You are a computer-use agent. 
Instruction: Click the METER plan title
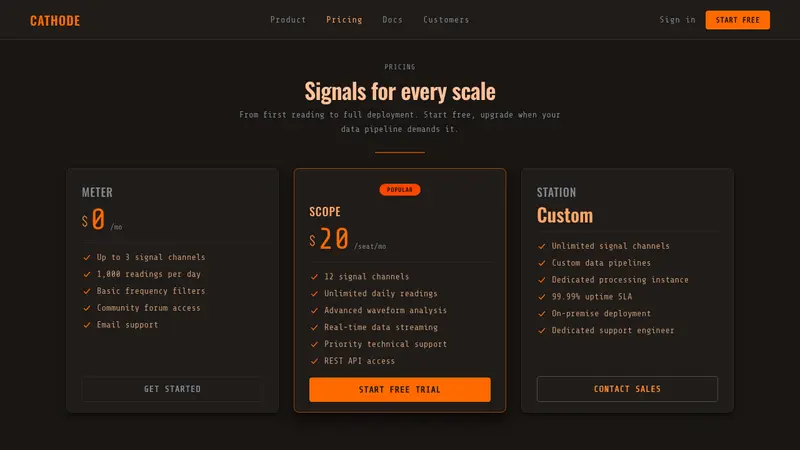97,192
